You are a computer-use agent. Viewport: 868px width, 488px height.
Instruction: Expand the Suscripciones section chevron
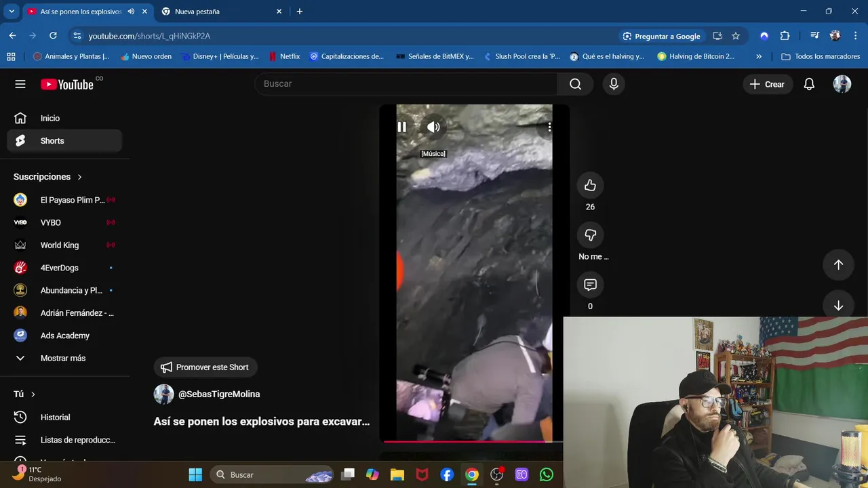79,177
